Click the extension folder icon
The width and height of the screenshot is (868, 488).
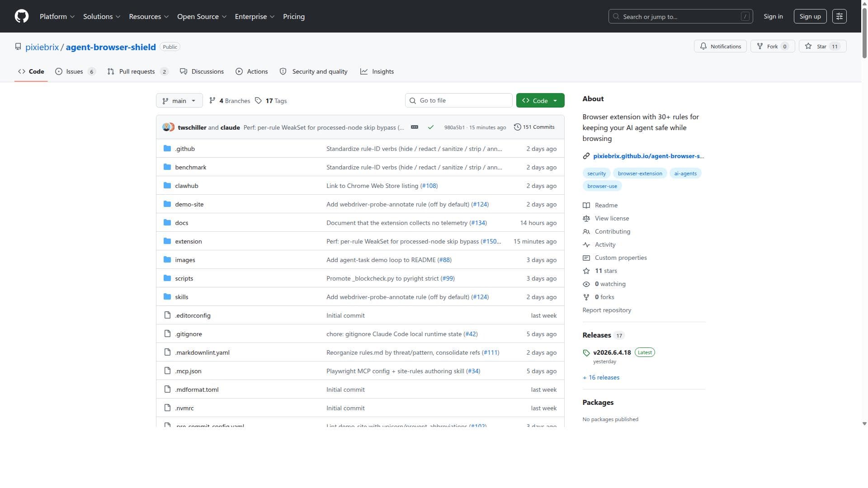[167, 241]
